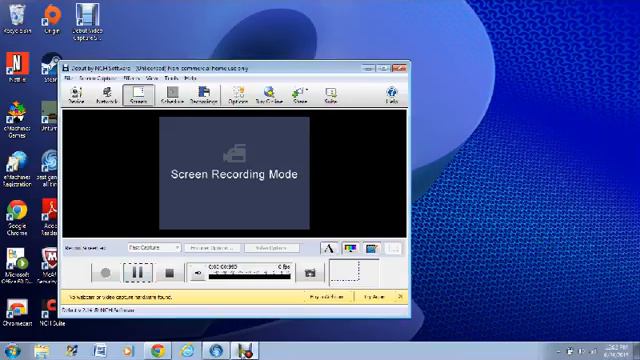Viewport: 640px width, 360px height.
Task: Open Google Chrome from the taskbar
Action: click(158, 351)
